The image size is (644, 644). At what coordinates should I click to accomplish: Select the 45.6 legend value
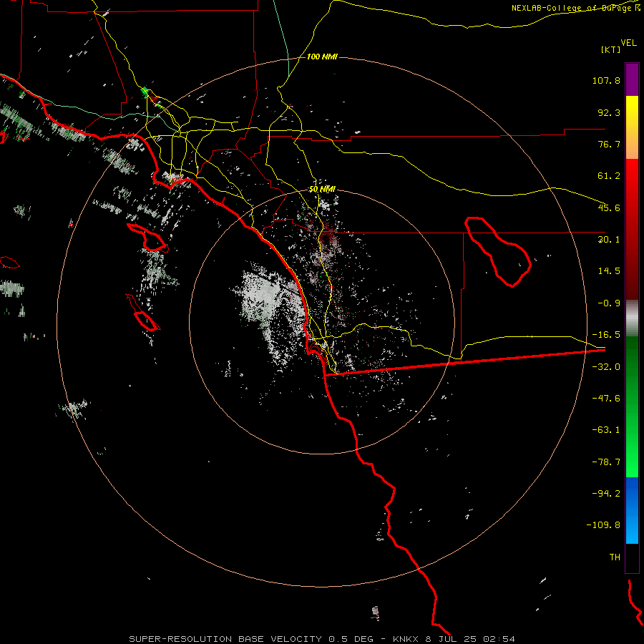coord(609,208)
